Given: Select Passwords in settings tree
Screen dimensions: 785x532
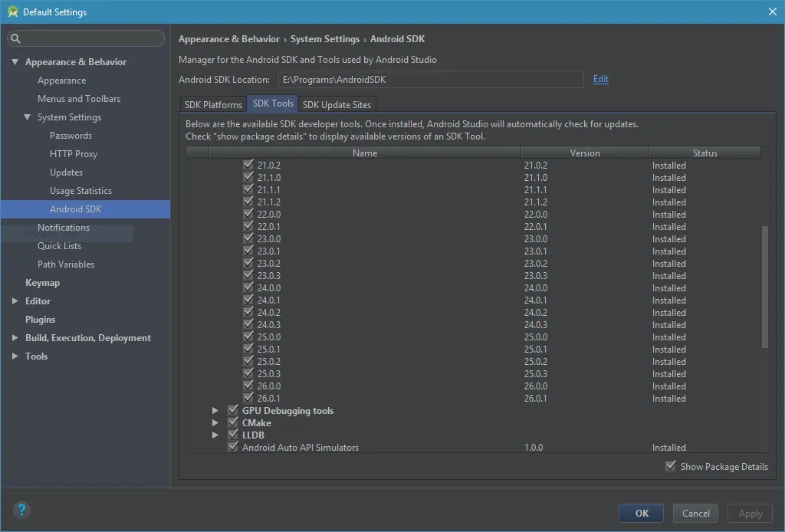Looking at the screenshot, I should pyautogui.click(x=71, y=136).
